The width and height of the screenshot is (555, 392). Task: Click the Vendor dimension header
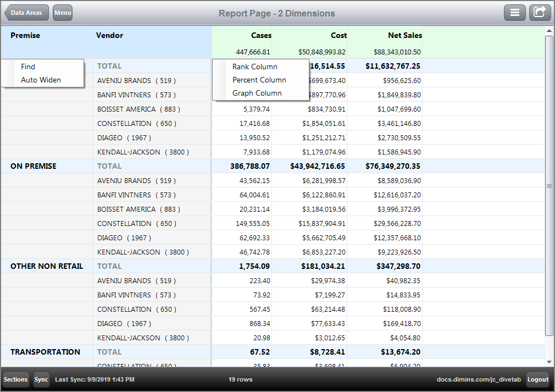pyautogui.click(x=109, y=35)
